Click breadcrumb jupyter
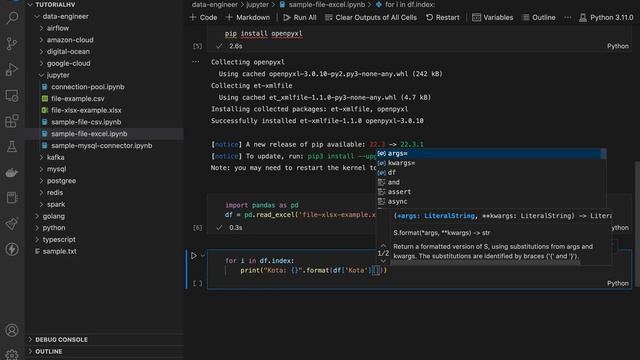The height and width of the screenshot is (360, 640). pos(258,4)
